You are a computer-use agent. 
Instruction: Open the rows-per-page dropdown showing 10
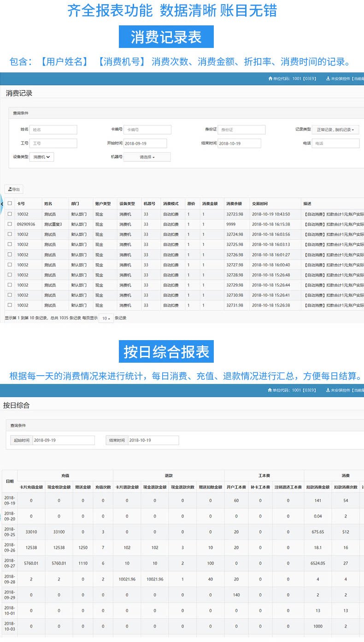click(x=106, y=318)
